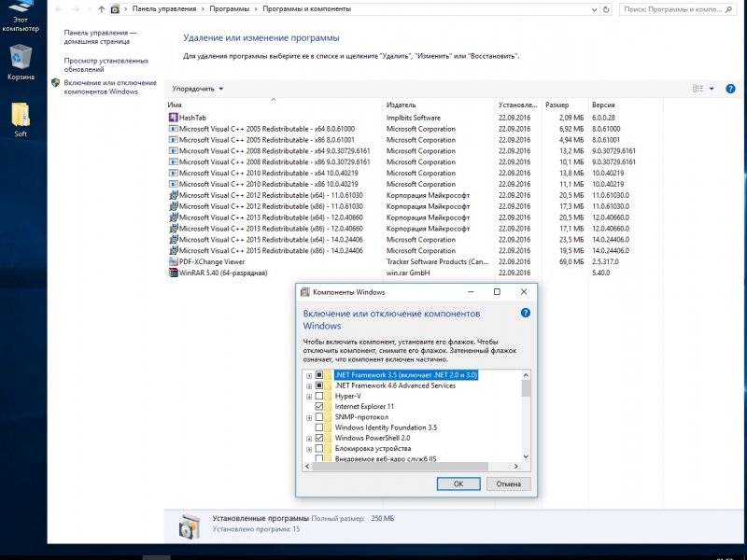
Task: Toggle the .NET Framework 3.5 checkbox
Action: (x=319, y=375)
